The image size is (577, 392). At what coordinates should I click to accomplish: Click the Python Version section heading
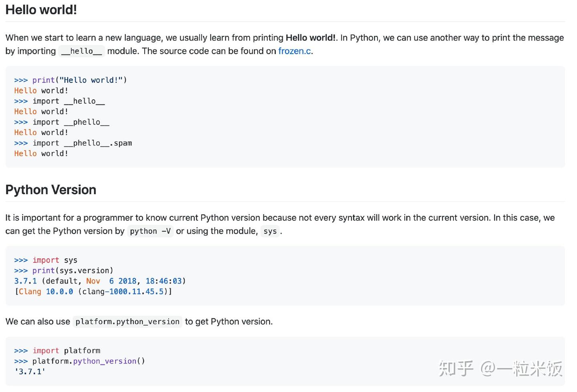50,190
